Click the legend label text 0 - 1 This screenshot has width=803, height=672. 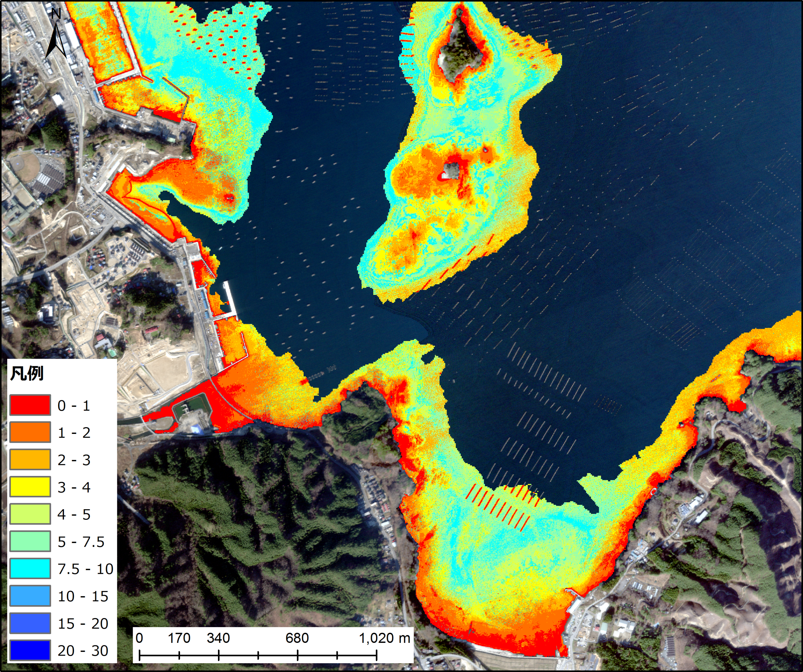[x=74, y=406]
